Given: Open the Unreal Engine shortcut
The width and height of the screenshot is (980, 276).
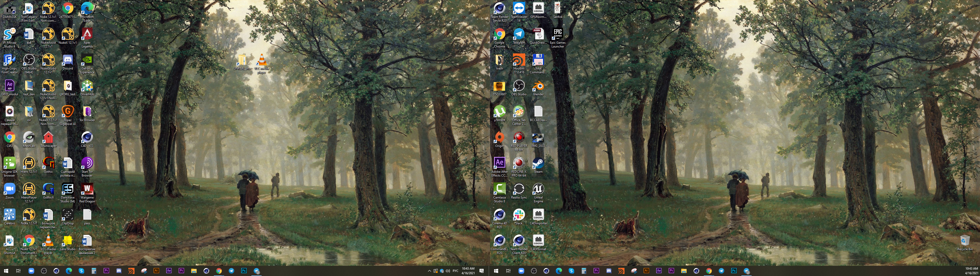Looking at the screenshot, I should click(538, 193).
